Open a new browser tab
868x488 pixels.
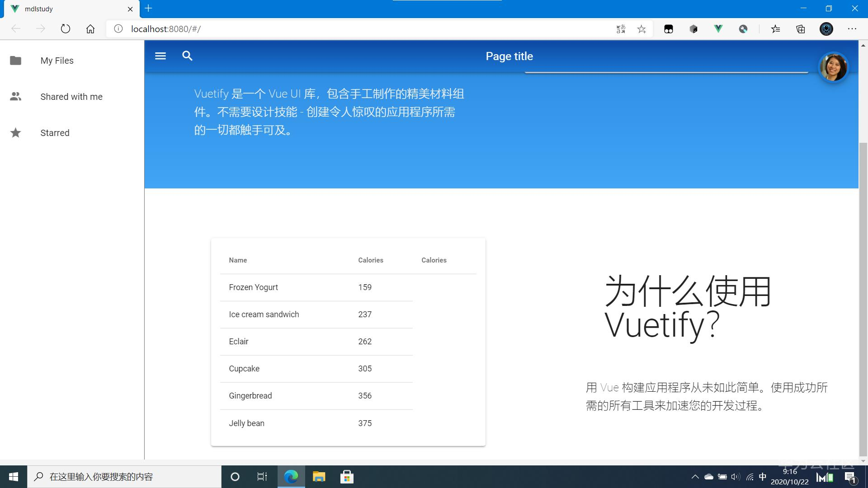[x=148, y=9]
